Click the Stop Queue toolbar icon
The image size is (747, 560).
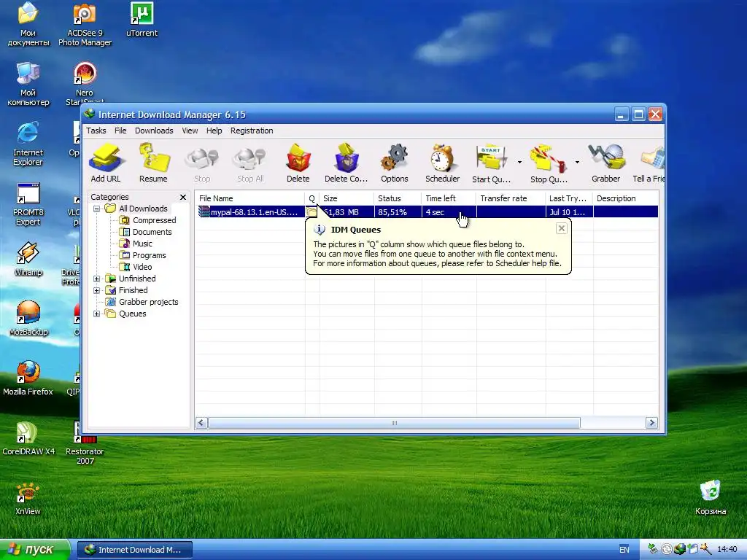point(549,163)
